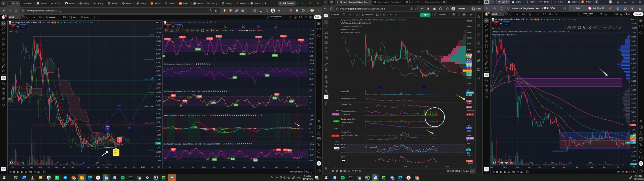Select ruler measure tool in left TradingView sidebar
644x181 pixels.
tap(4, 66)
